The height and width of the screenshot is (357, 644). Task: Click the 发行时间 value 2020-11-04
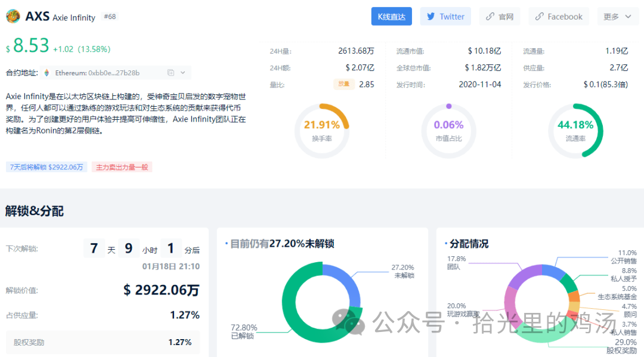tap(479, 84)
